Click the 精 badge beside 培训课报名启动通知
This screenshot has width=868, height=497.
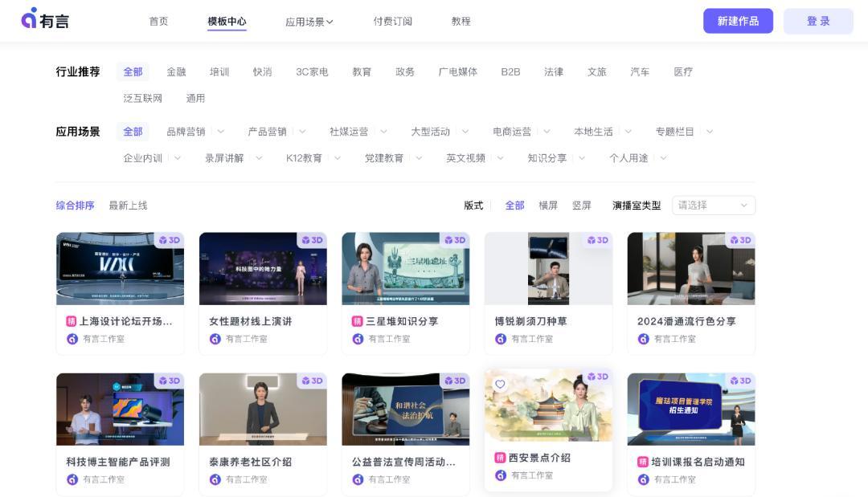click(x=643, y=462)
